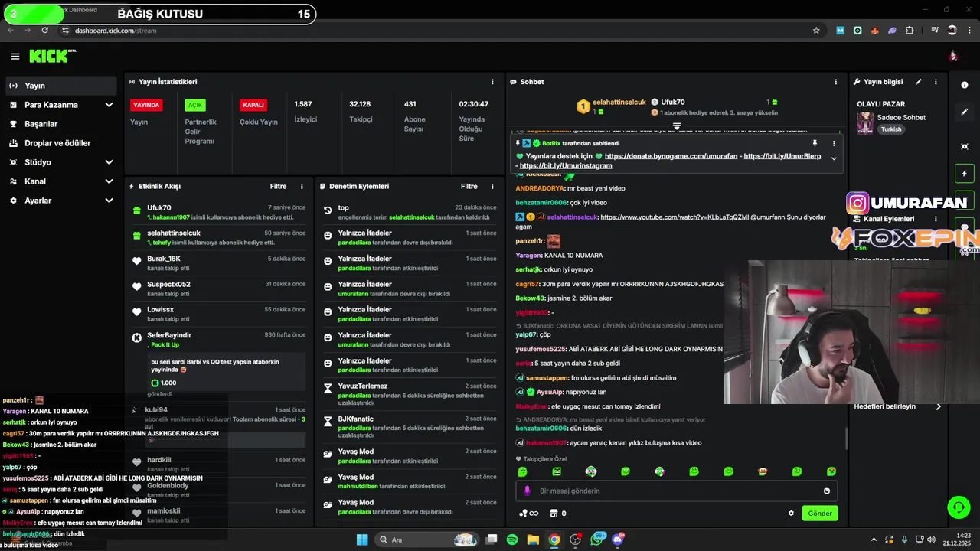Screen dimensions: 980x551
Task: Open Discord from the taskbar
Action: [618, 540]
